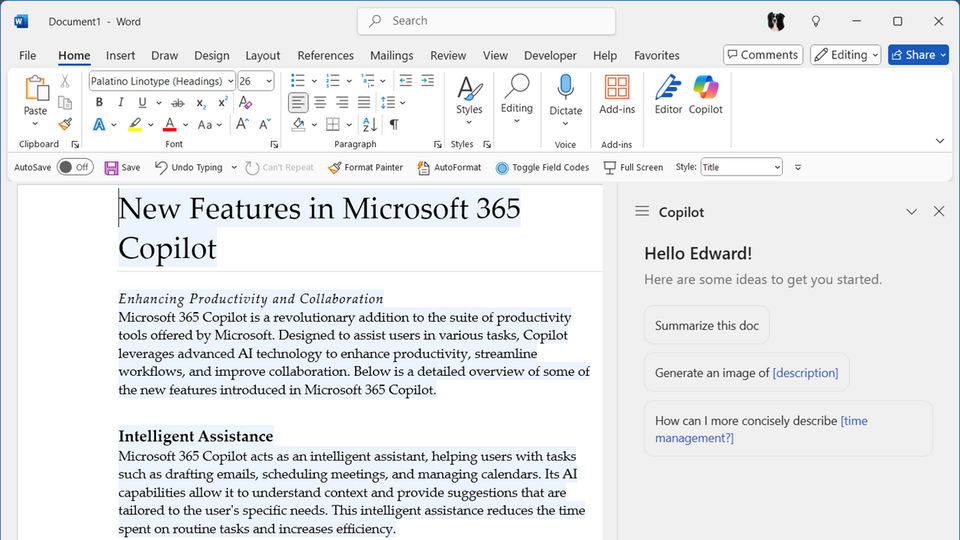The height and width of the screenshot is (540, 960).
Task: Open the Editing mode dropdown
Action: tap(846, 55)
